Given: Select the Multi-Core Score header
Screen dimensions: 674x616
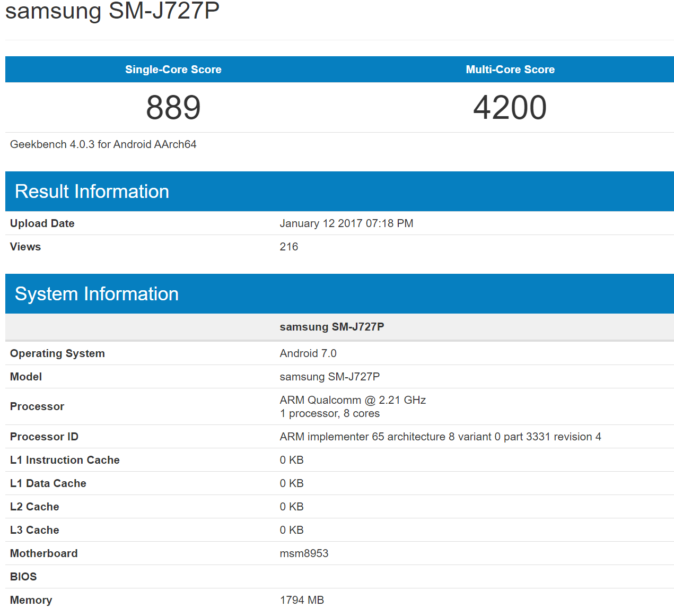Looking at the screenshot, I should (x=510, y=70).
